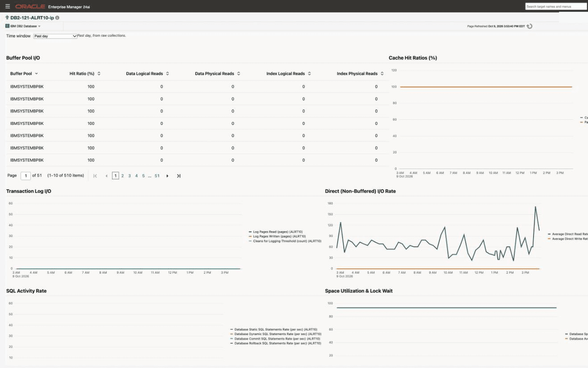This screenshot has height=368, width=588.
Task: Click the Space Utilization & Lock Wait heading
Action: 359,291
